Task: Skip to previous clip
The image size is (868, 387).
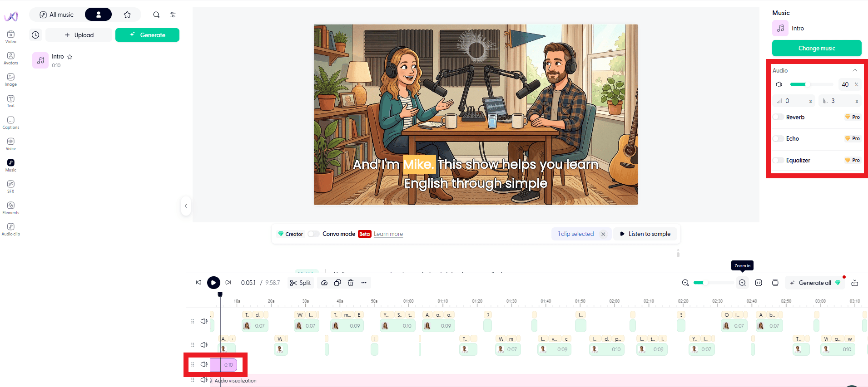Action: click(x=198, y=283)
